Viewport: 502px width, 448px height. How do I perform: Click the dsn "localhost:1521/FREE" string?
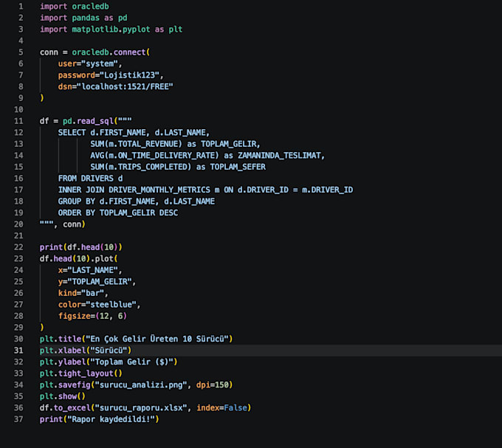(x=125, y=86)
